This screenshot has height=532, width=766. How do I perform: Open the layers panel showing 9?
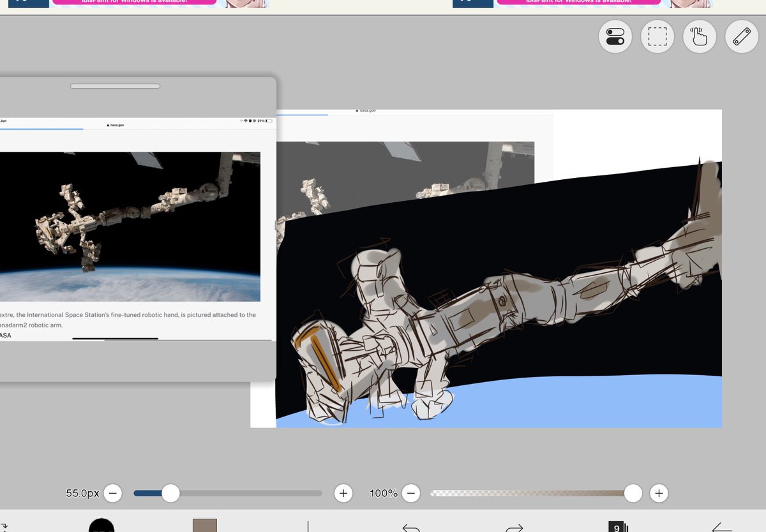coord(618,527)
